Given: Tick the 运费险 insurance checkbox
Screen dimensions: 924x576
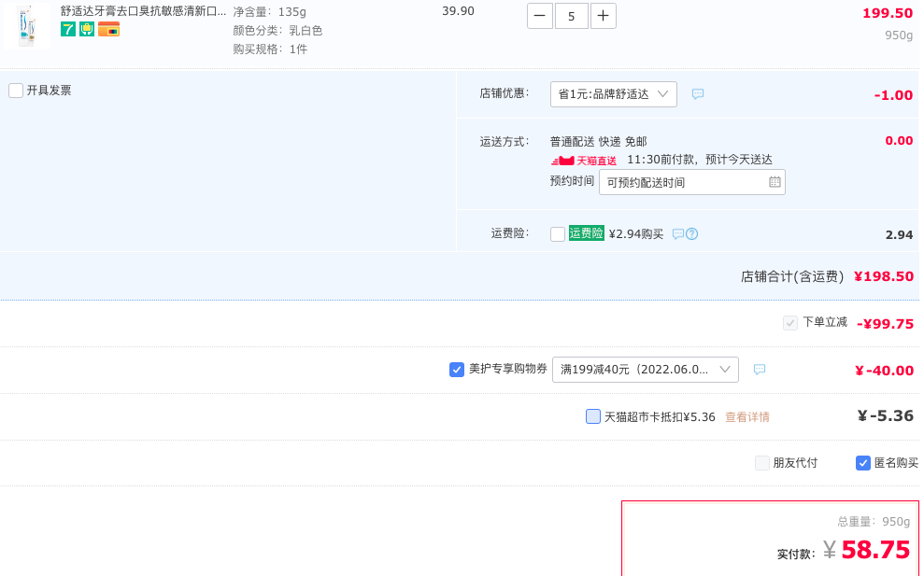Looking at the screenshot, I should (558, 233).
